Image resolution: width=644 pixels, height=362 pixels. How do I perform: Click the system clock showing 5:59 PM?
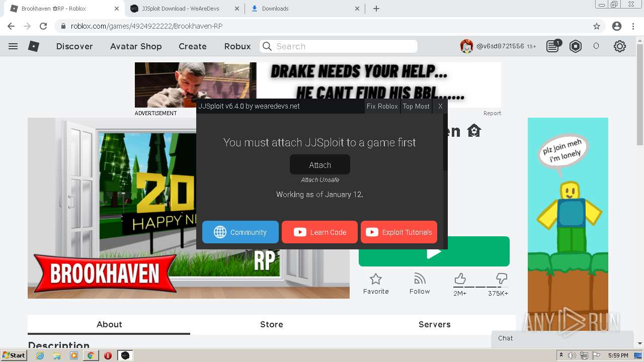coord(618,355)
